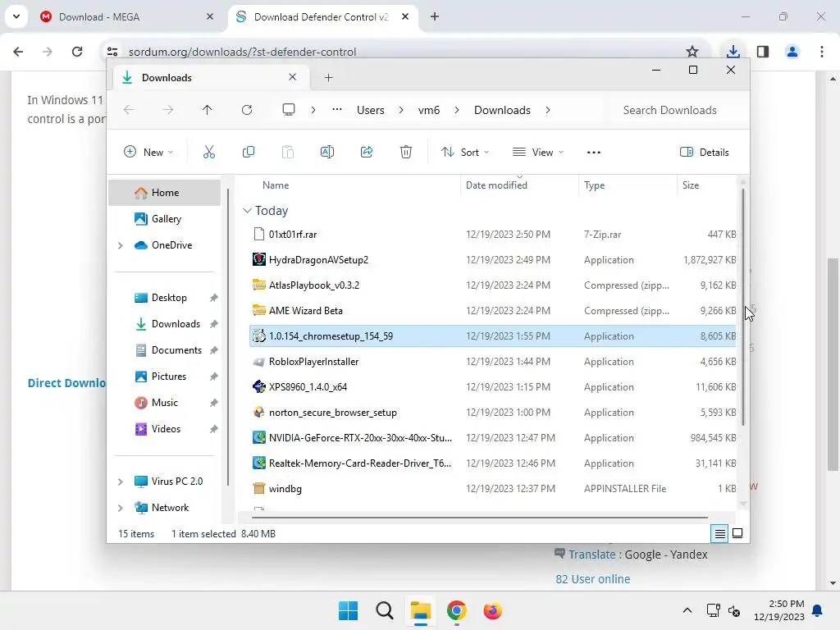Click the Chrome profile avatar icon
The width and height of the screenshot is (840, 630).
792,52
